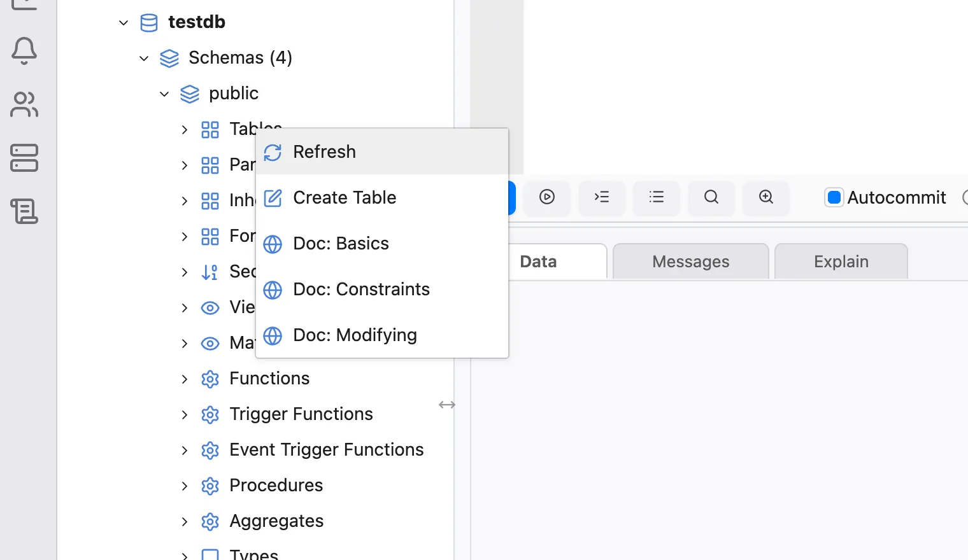
Task: Open the notifications bell in sidebar
Action: click(24, 51)
